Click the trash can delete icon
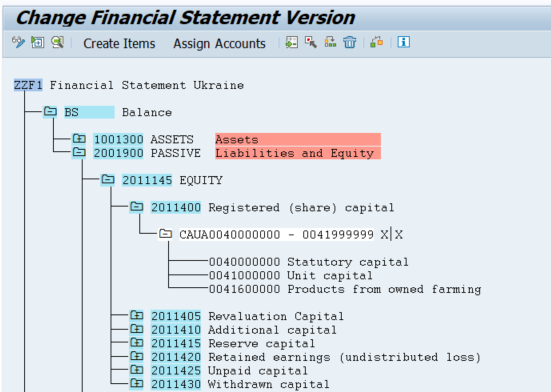Image resolution: width=551 pixels, height=392 pixels. point(350,43)
